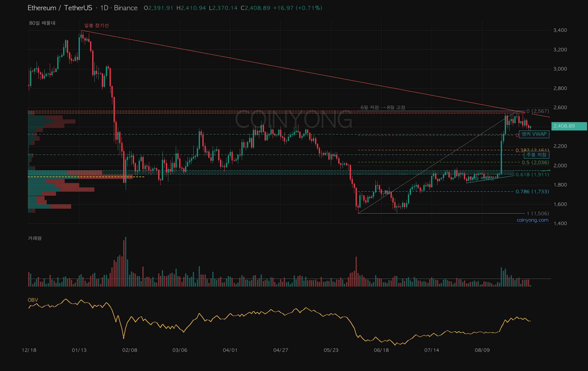
Task: Click the 2,200 price axis label
Action: [x=560, y=146]
